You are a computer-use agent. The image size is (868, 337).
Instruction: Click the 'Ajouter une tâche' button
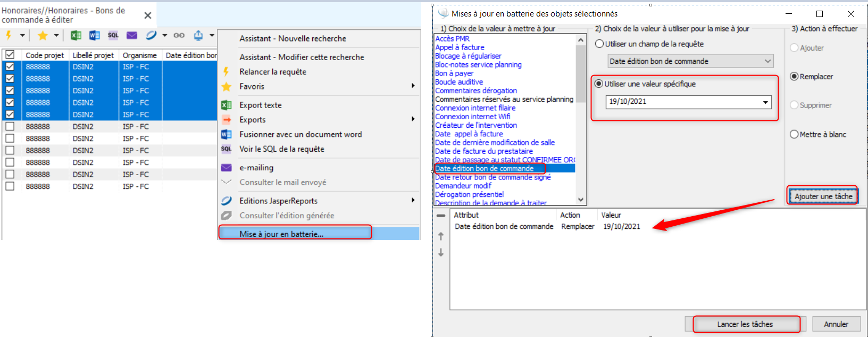pyautogui.click(x=823, y=196)
